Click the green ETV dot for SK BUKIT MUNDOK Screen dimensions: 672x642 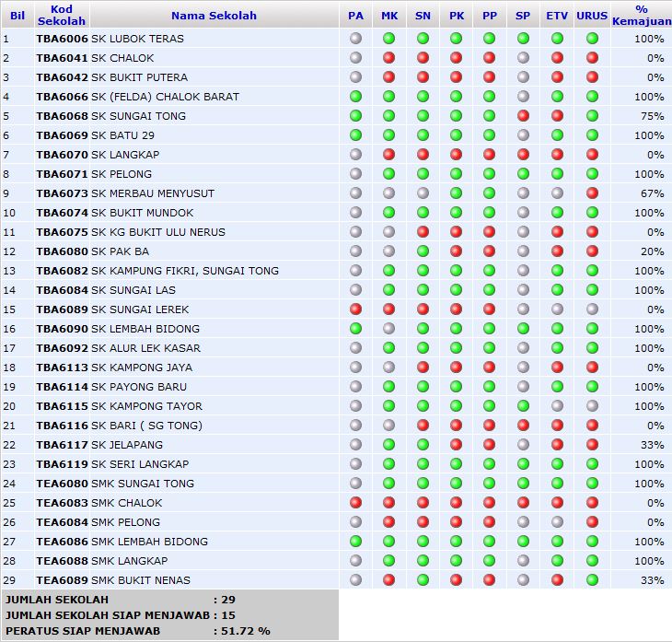coord(557,213)
